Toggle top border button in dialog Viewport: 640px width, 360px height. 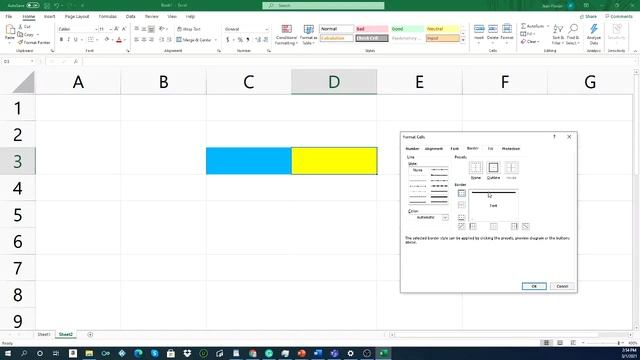pos(462,193)
